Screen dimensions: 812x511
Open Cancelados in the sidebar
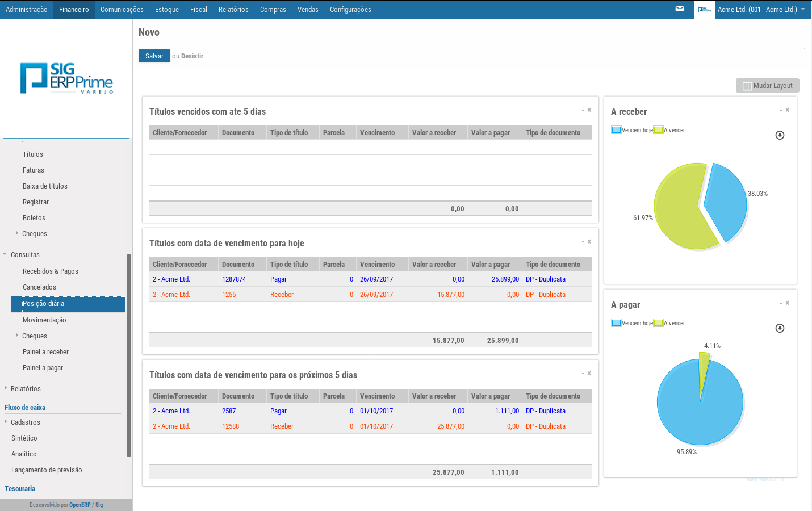[39, 287]
